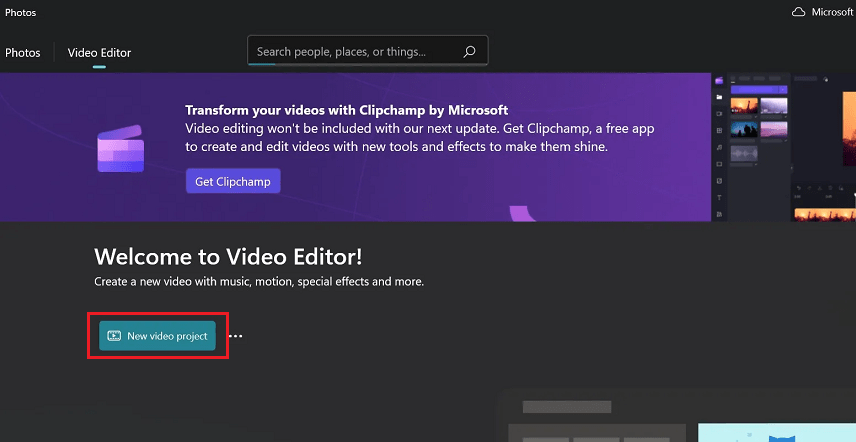This screenshot has height=442, width=856.
Task: Click the Transform your videos with Clipchamp headline
Action: tap(347, 110)
